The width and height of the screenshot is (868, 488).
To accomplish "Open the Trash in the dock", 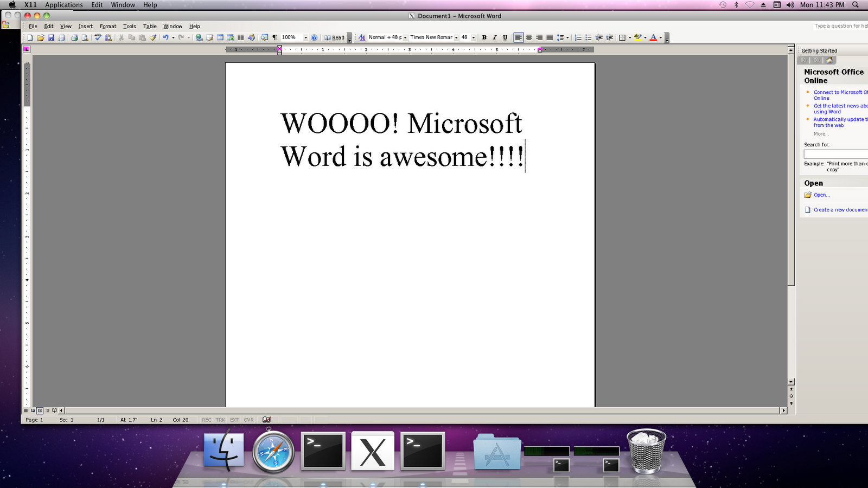I will 646,451.
